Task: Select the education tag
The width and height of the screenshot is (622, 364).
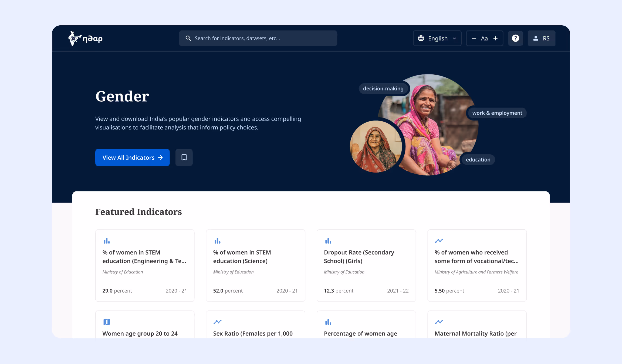Action: click(478, 160)
